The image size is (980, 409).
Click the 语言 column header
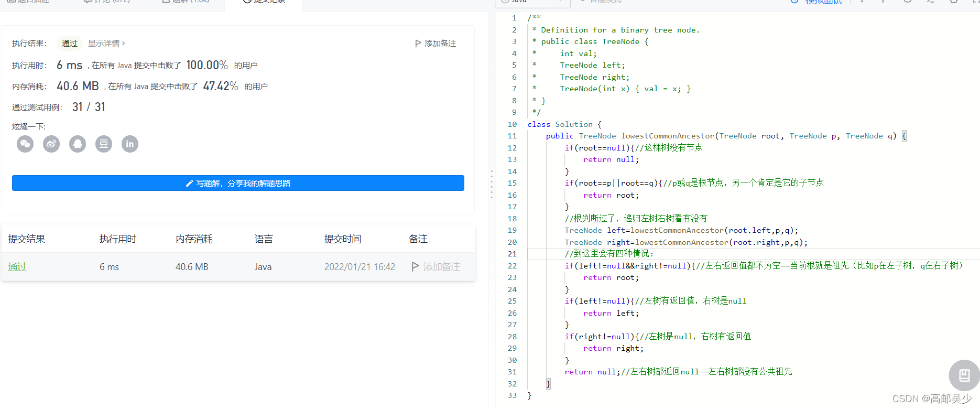[x=264, y=239]
